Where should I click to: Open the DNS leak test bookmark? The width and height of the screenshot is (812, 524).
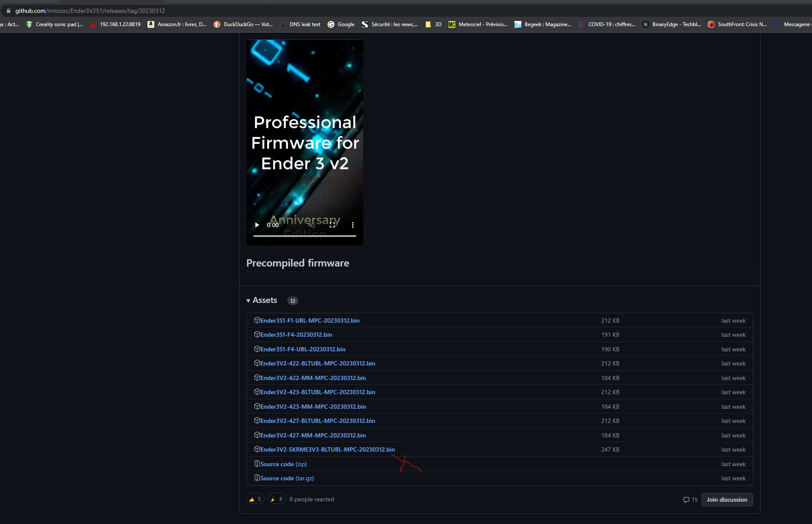[300, 24]
